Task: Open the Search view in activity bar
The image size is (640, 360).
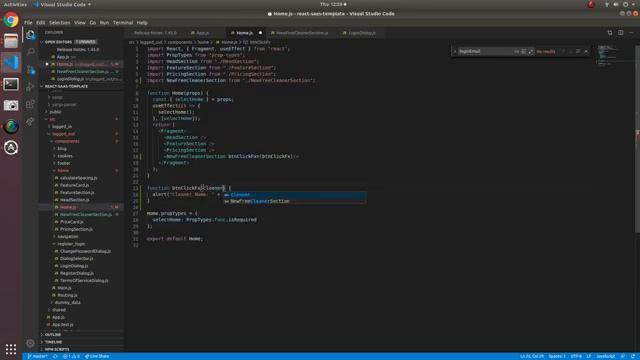Action: click(30, 52)
